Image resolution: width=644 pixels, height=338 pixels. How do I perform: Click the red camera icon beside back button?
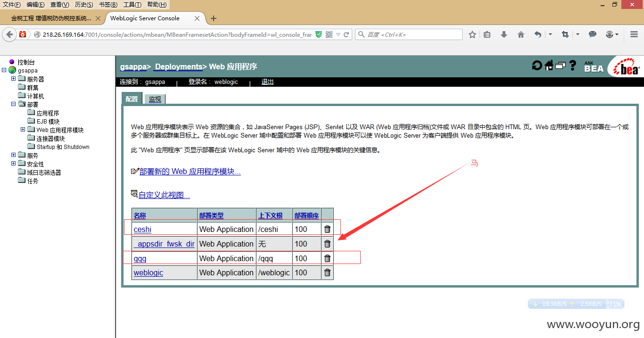point(23,34)
